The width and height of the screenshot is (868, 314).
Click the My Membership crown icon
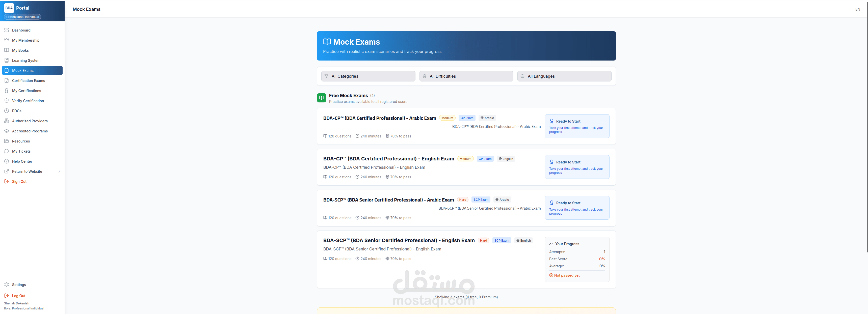coord(6,40)
